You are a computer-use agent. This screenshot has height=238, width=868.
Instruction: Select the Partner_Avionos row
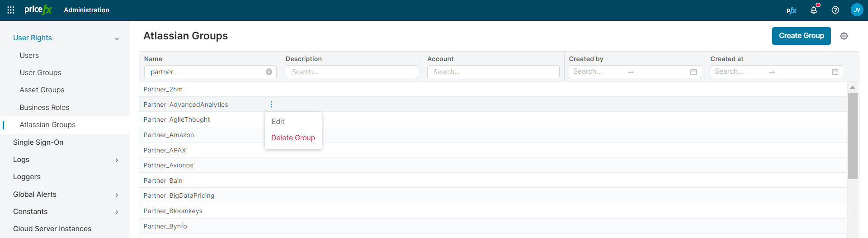493,165
